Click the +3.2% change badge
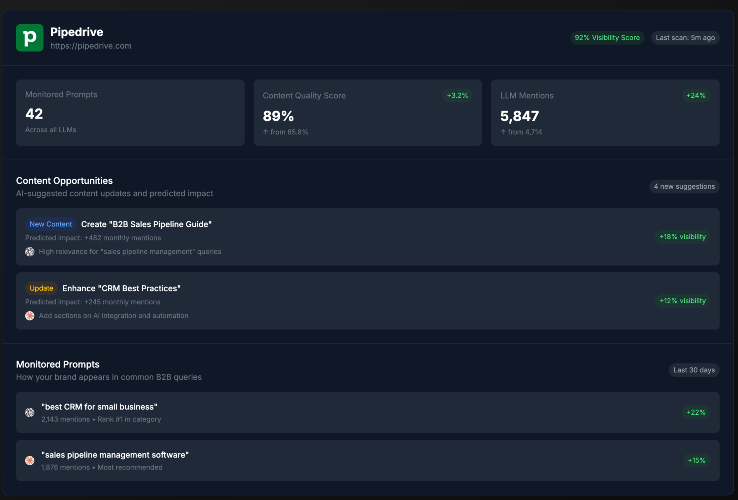This screenshot has height=500, width=738. [x=457, y=96]
